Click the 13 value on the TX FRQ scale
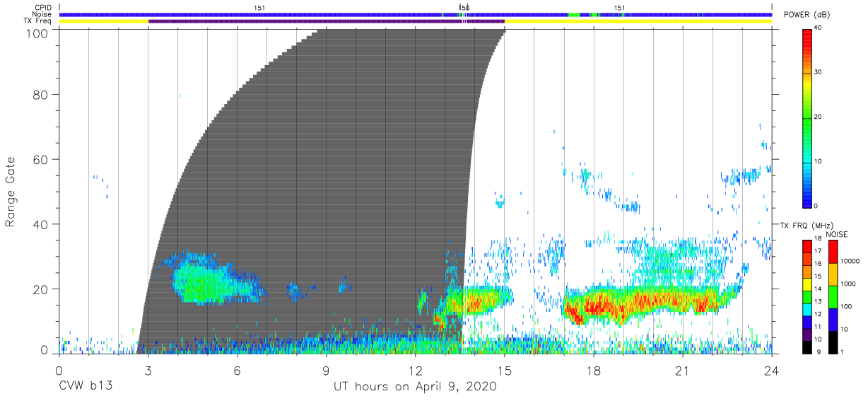868x401 pixels. 819,302
